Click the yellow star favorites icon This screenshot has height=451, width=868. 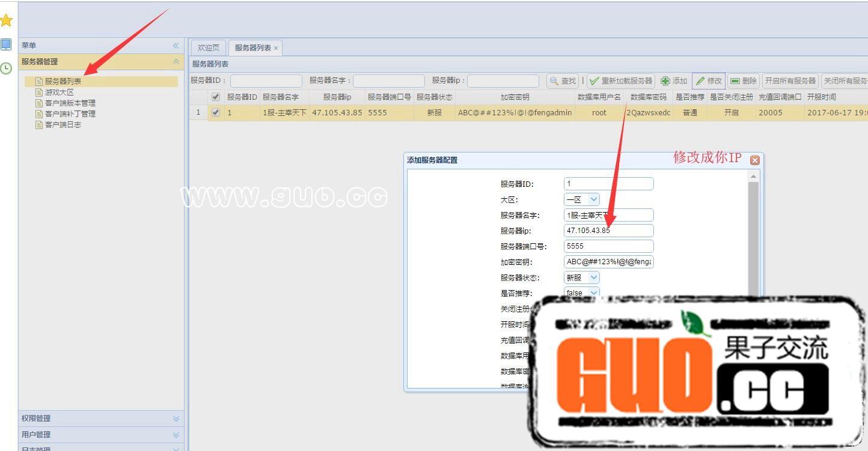(x=6, y=20)
